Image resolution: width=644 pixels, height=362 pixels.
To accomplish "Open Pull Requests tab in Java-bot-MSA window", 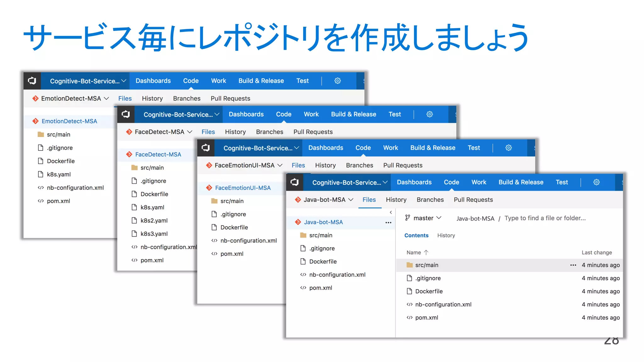I will click(x=473, y=200).
